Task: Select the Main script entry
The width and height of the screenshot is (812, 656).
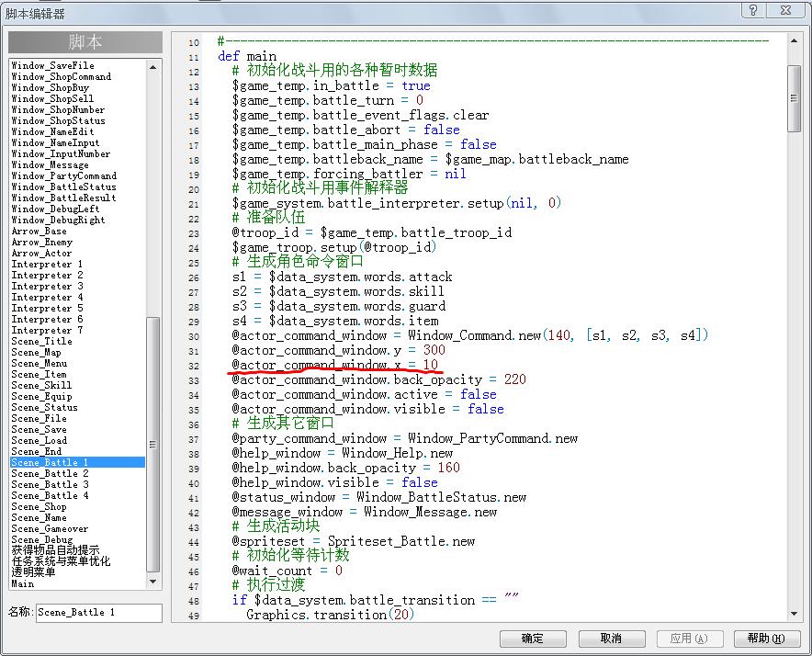Action: (23, 583)
